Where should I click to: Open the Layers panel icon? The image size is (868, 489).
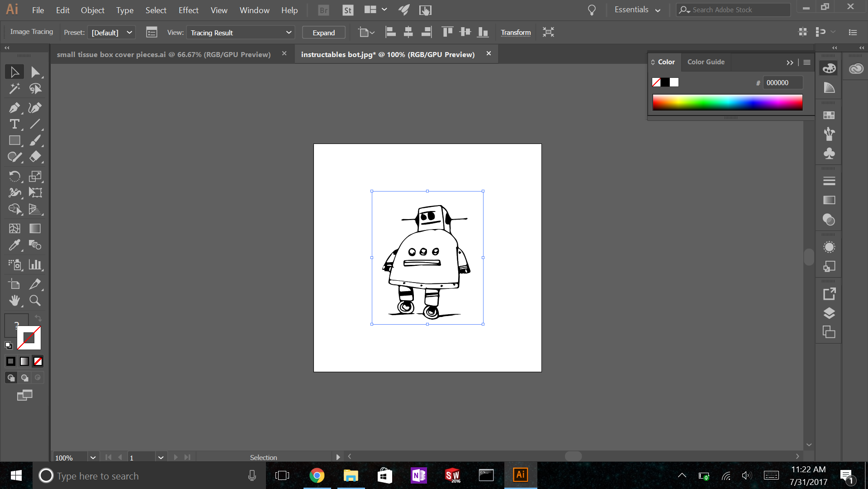[829, 313]
